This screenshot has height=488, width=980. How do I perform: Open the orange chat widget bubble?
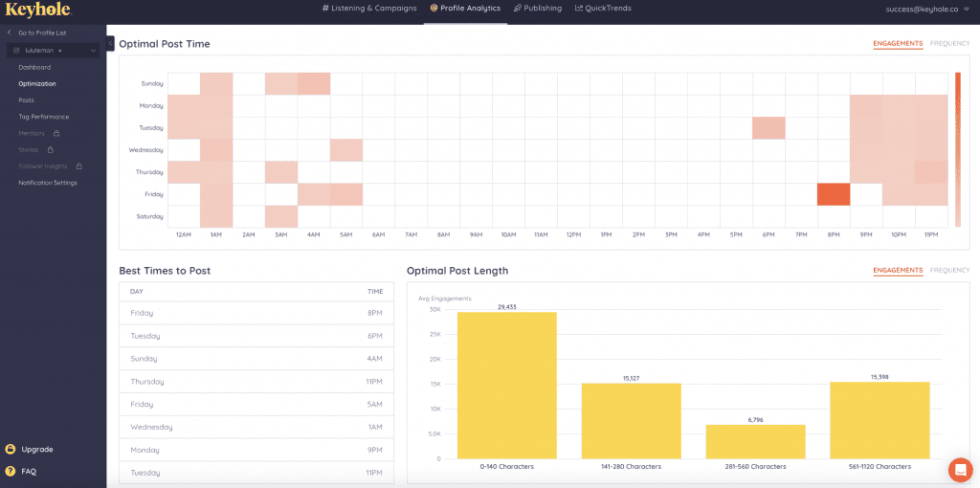click(959, 470)
